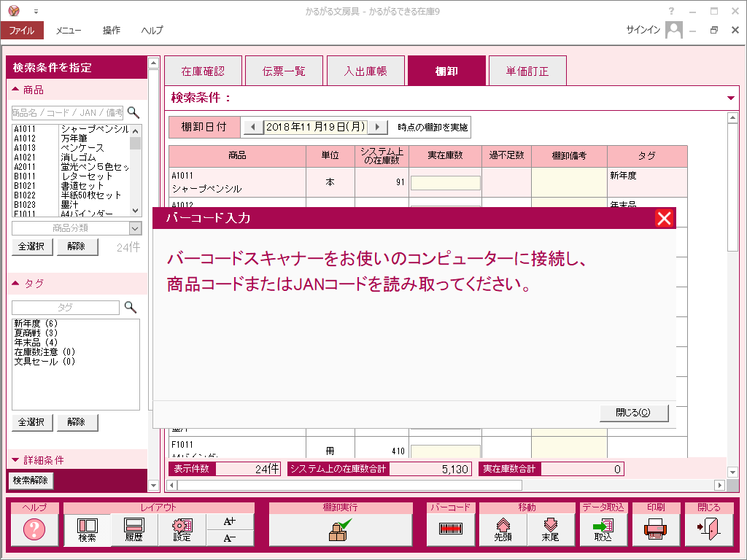
Task: Open the メニュー menu
Action: 69,30
